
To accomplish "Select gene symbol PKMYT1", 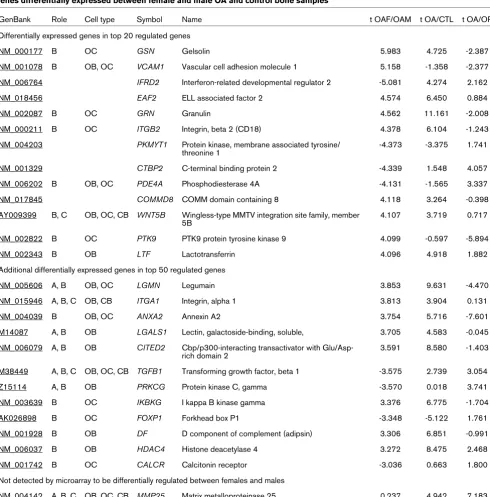I will point(152,145).
